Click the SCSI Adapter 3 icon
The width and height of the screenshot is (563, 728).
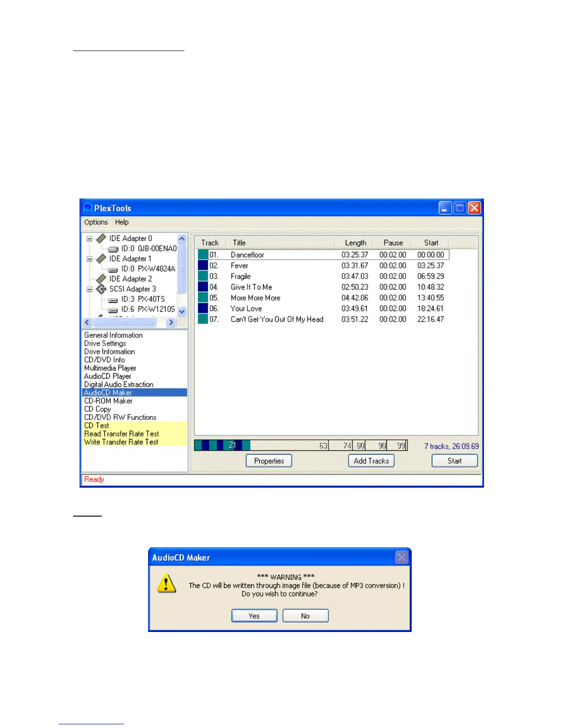point(101,289)
